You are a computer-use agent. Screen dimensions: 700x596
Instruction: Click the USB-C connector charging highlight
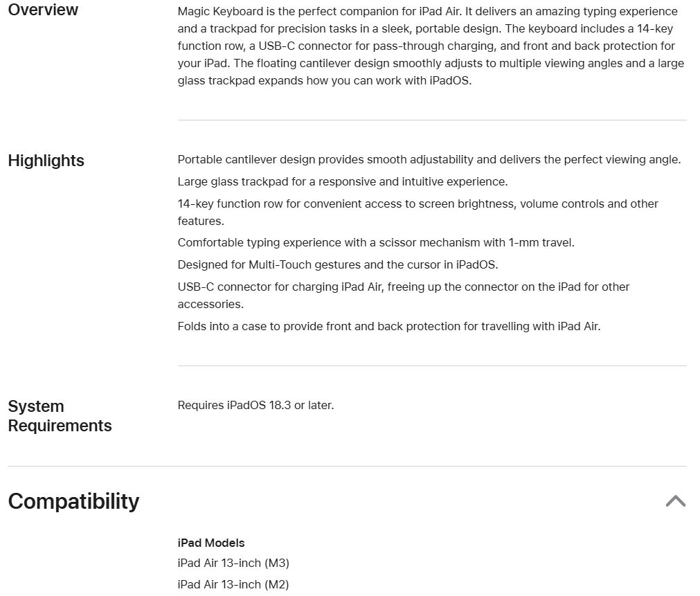pyautogui.click(x=403, y=296)
